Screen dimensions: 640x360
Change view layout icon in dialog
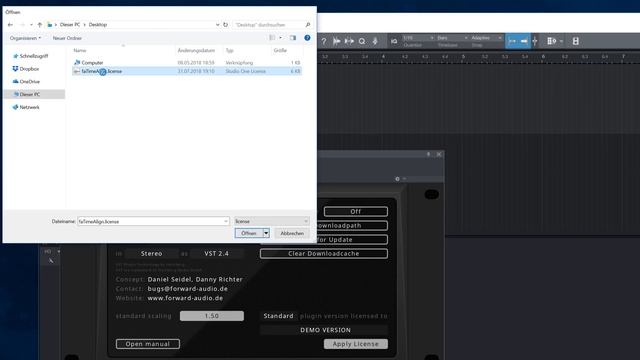272,38
